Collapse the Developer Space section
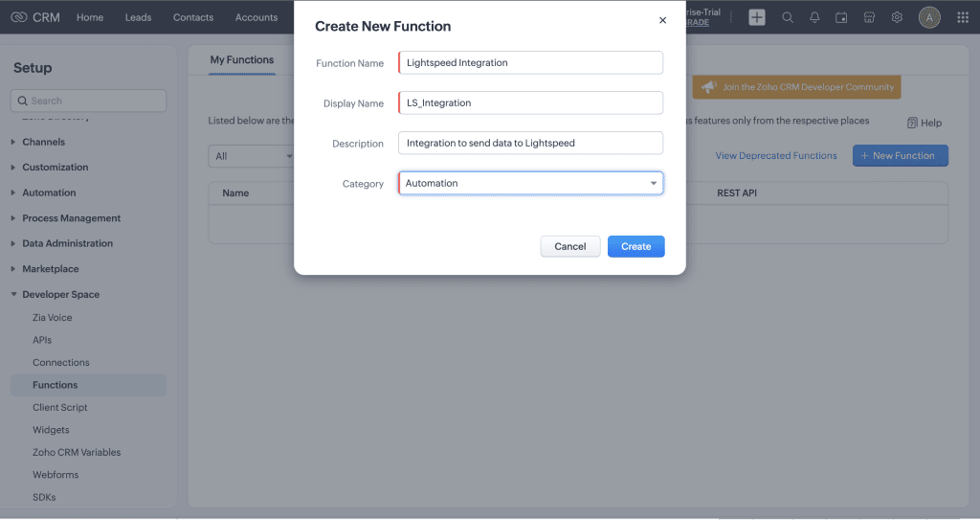Screen dimensions: 980x520 pyautogui.click(x=60, y=295)
